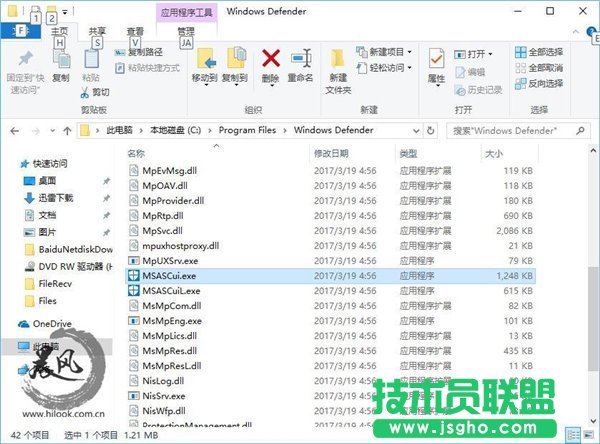Select DVD RW drive in sidebar
The image size is (600, 444).
(x=69, y=266)
